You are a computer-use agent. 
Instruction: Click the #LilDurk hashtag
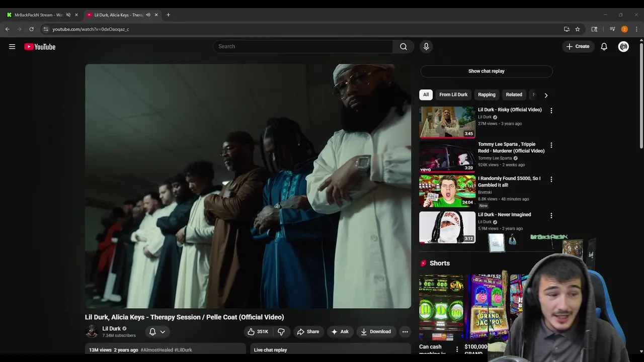[183, 350]
